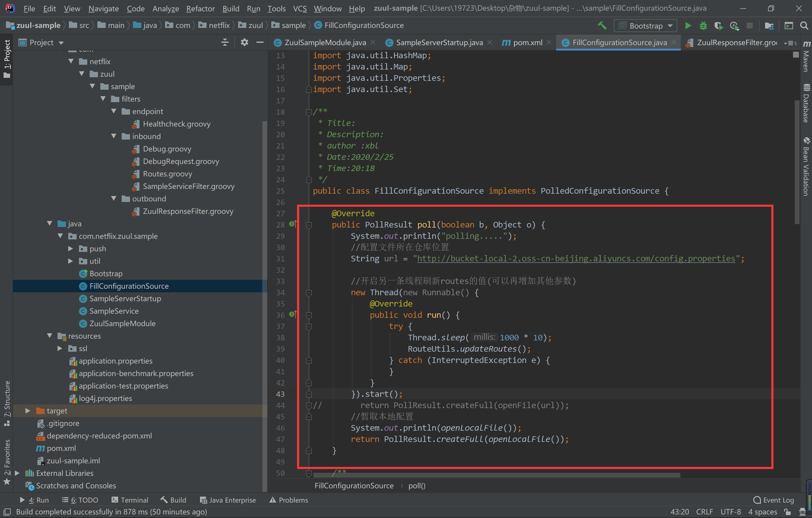Open the Problems tool window
The image size is (812, 518).
tap(289, 500)
